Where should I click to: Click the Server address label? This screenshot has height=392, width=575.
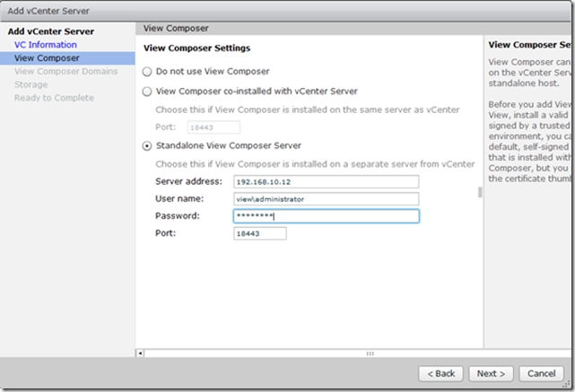click(189, 181)
